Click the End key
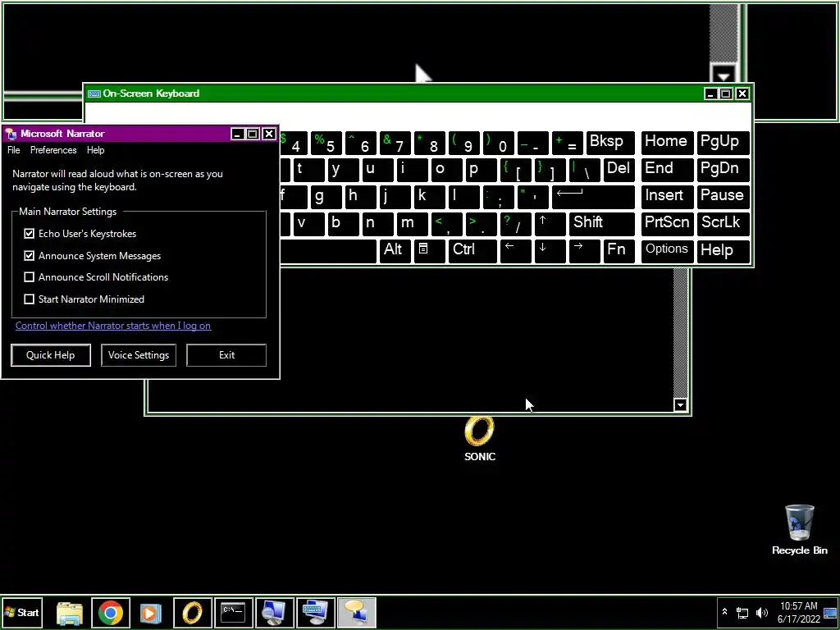 coord(668,169)
